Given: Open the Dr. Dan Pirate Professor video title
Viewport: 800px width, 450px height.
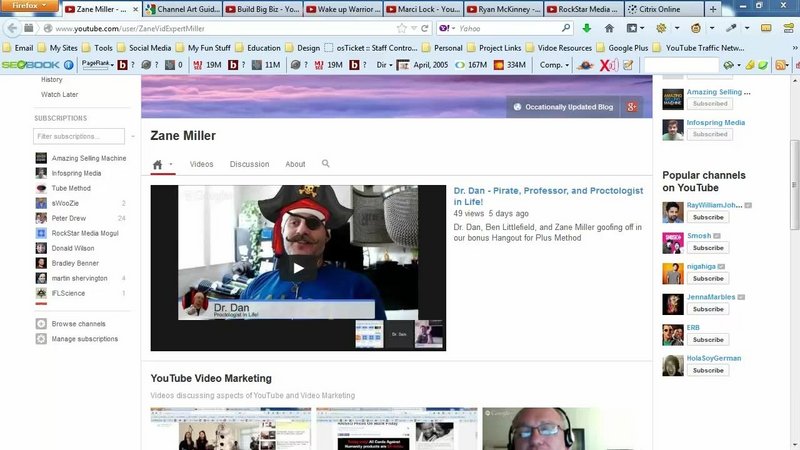Looking at the screenshot, I should coord(548,196).
